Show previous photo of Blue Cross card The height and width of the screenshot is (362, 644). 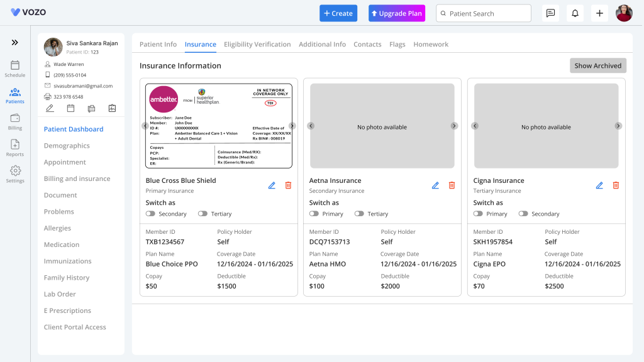pos(145,126)
